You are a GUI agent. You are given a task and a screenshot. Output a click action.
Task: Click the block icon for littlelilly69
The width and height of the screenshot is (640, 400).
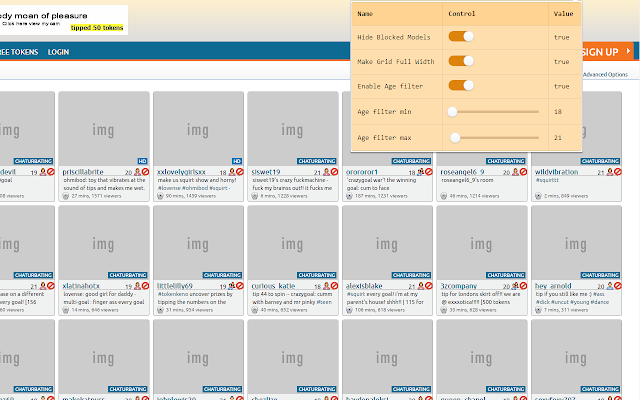click(x=240, y=286)
